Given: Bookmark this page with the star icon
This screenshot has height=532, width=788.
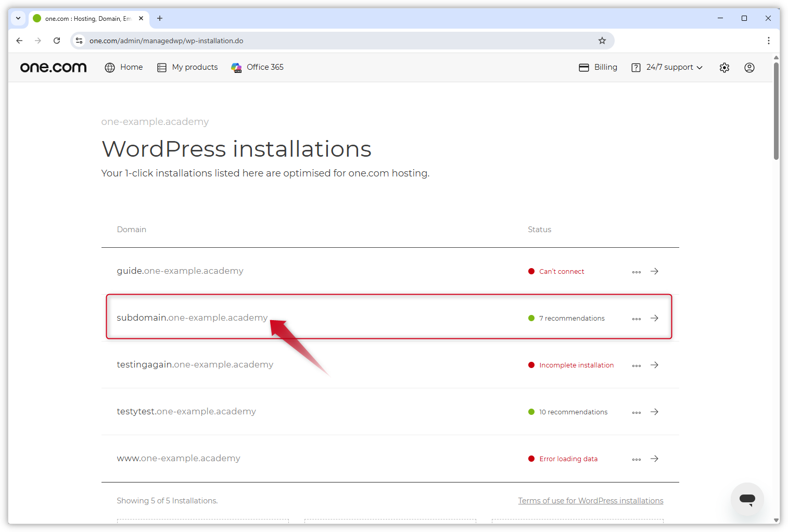Looking at the screenshot, I should coord(602,41).
